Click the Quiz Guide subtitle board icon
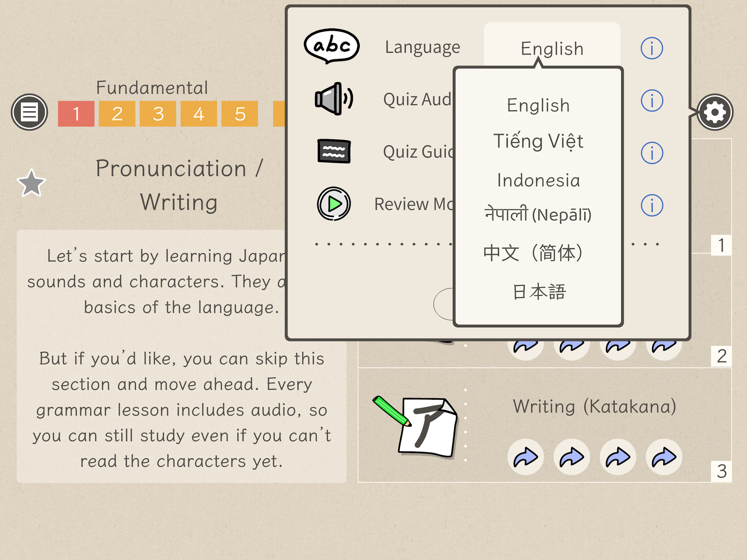 pos(334,151)
